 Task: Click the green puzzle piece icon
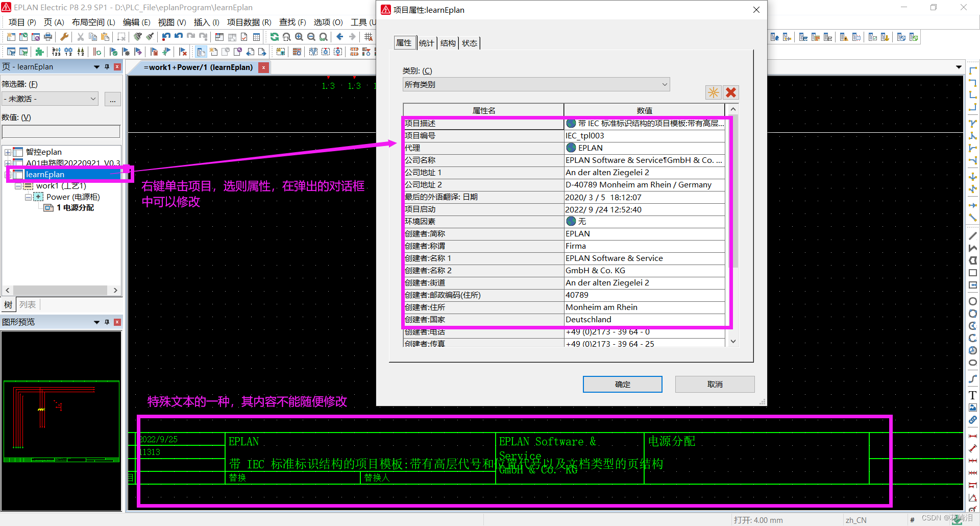(x=39, y=52)
